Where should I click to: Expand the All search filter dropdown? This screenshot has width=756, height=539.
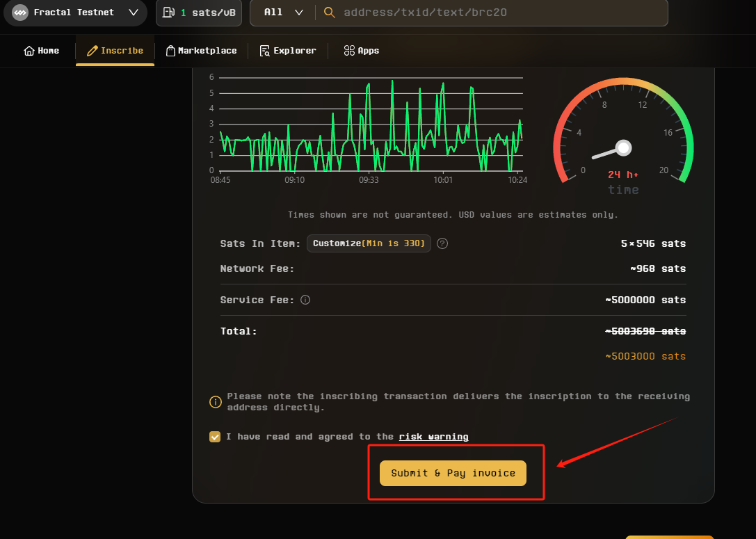pos(283,13)
